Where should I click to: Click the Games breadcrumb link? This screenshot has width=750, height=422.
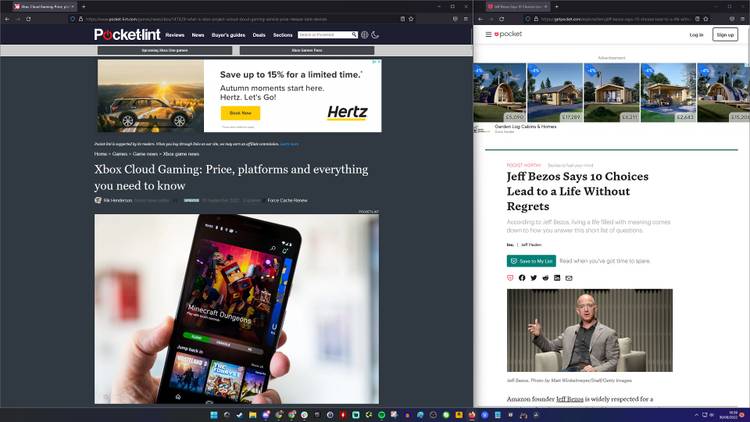pos(120,154)
